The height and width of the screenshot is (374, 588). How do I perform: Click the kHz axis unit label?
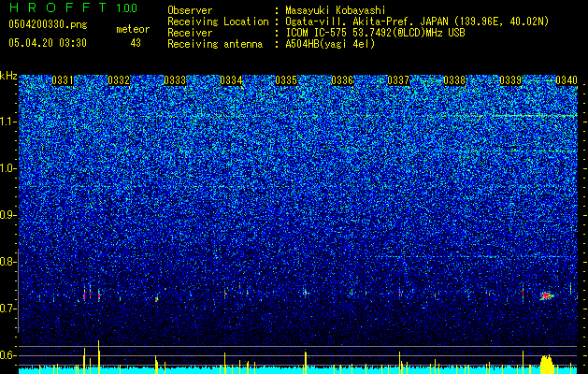(x=8, y=76)
